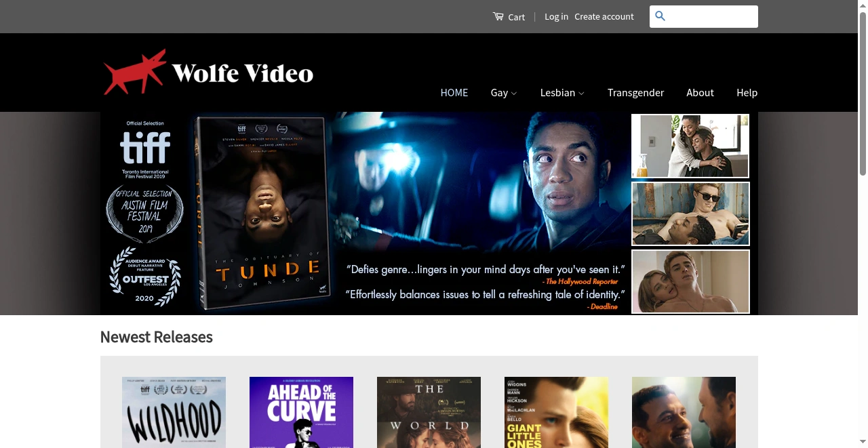Image resolution: width=868 pixels, height=448 pixels.
Task: Expand the Lesbian dropdown menu
Action: click(562, 93)
